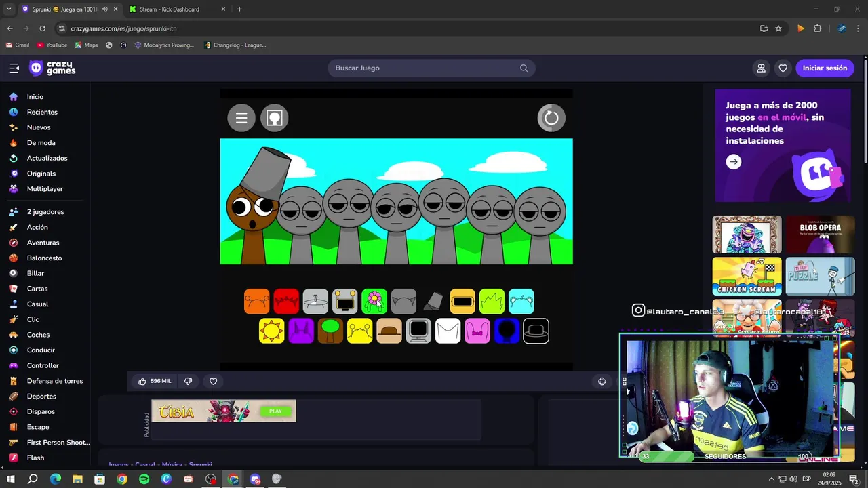Mute the Sprunki tab audio icon

pos(104,9)
